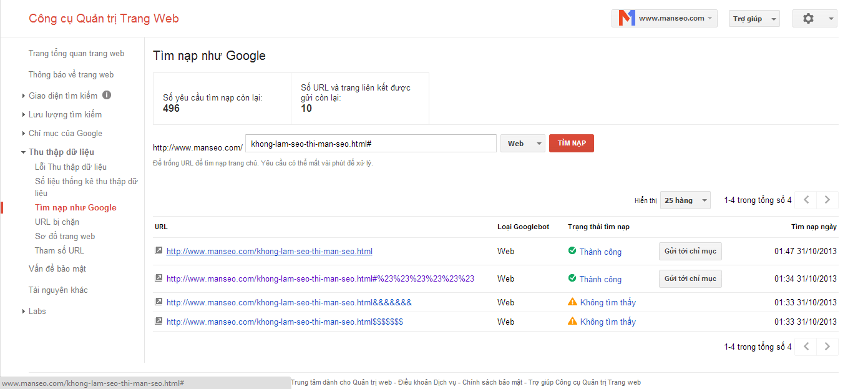Viewport: 868px width, 389px height.
Task: Select Tìm nạp như Google menu item
Action: coord(76,207)
